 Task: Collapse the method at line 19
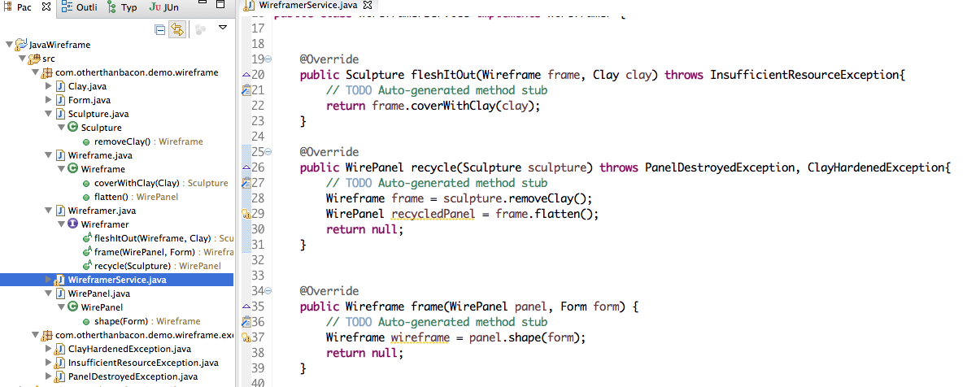click(x=269, y=59)
